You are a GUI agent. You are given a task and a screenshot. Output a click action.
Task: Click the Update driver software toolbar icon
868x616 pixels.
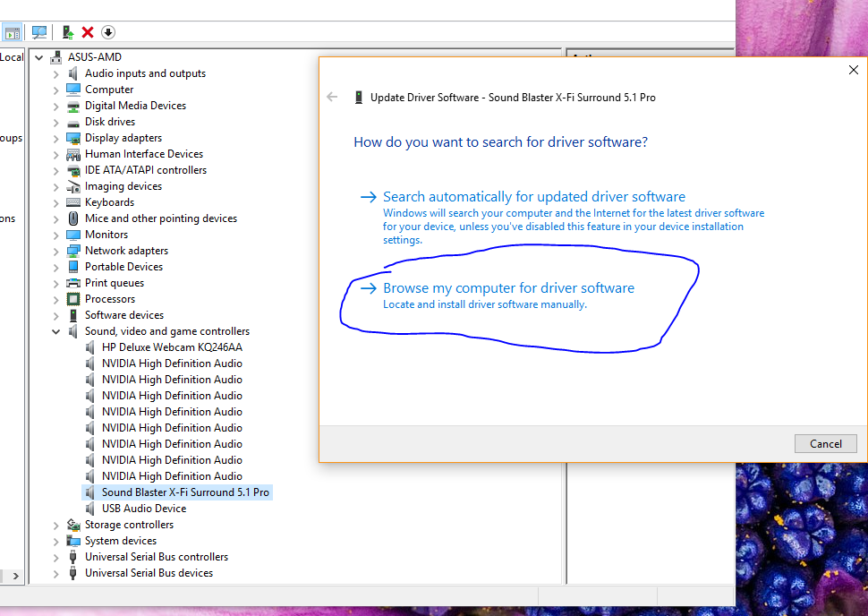[x=67, y=32]
